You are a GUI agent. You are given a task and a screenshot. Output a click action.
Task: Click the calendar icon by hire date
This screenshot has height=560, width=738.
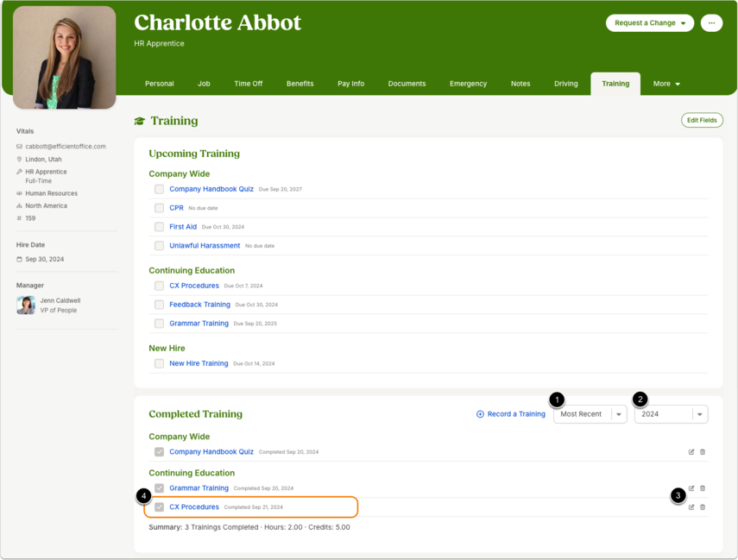coord(19,260)
